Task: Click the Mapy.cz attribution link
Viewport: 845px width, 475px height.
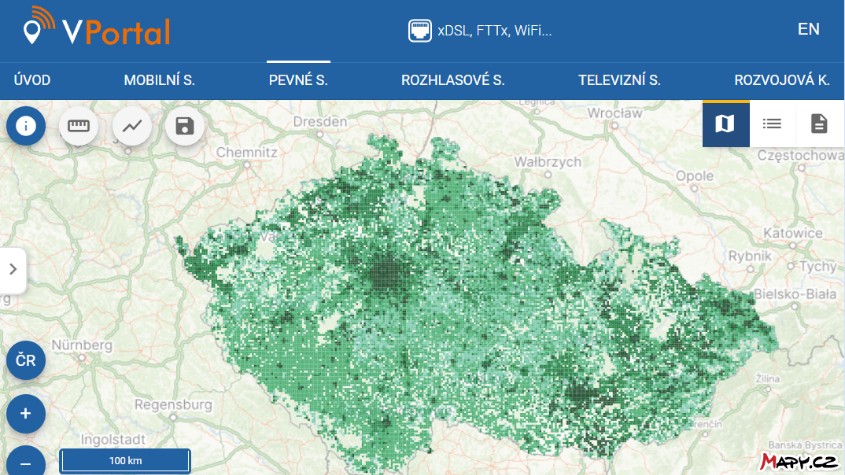Action: coord(798,461)
